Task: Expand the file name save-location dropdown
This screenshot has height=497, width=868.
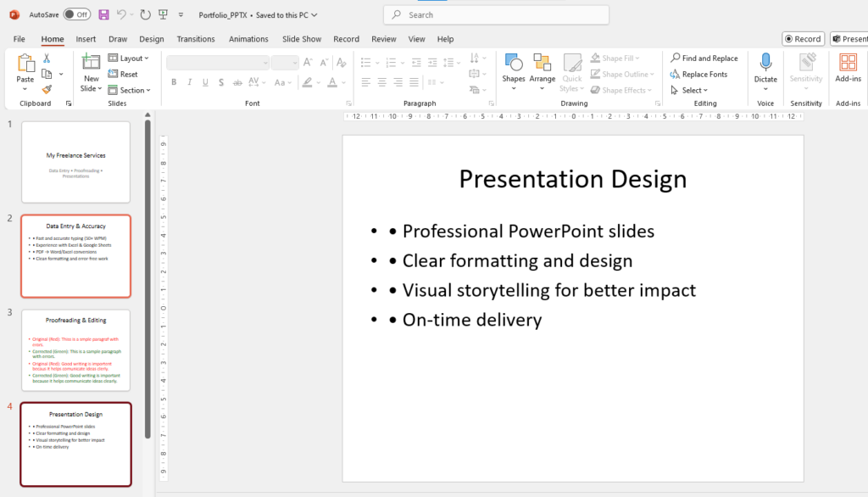Action: click(314, 15)
